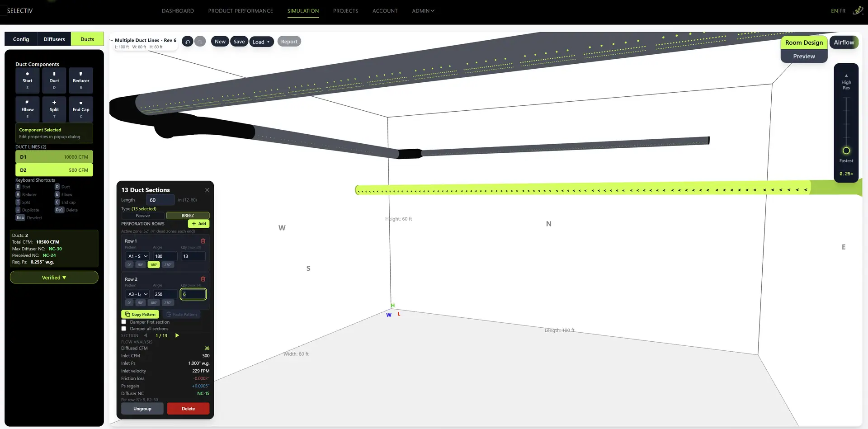
Task: Open the PROJECTS page
Action: [345, 10]
